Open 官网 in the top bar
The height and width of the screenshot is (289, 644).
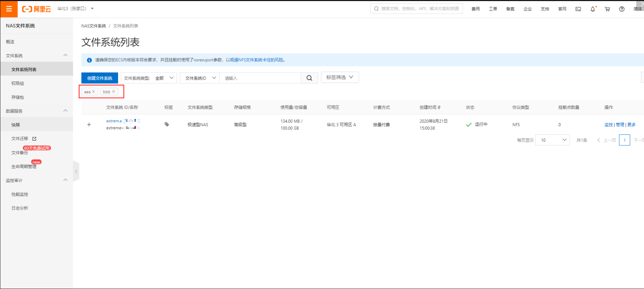[562, 9]
